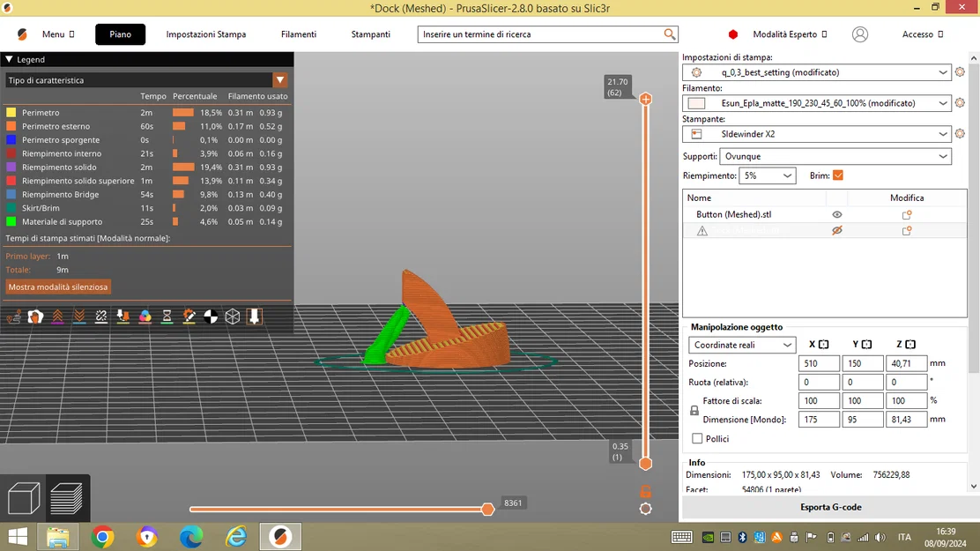The height and width of the screenshot is (551, 980).
Task: Open Filamento preset dropdown
Action: (817, 102)
